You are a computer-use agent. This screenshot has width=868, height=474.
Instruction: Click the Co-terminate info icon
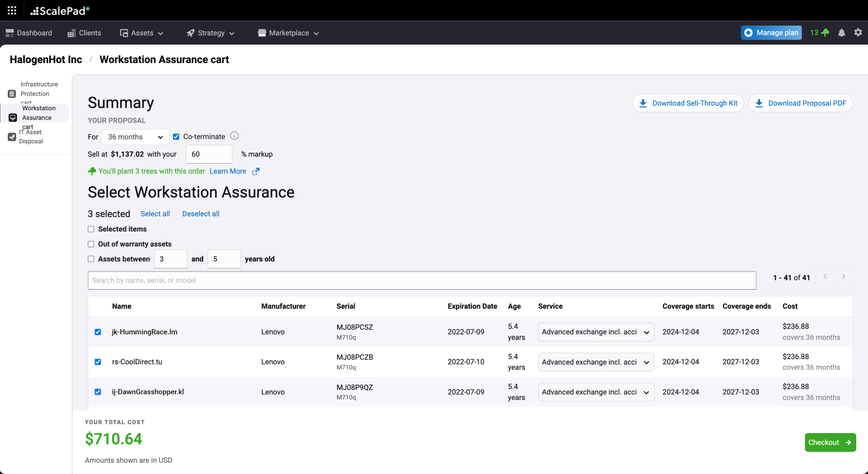coord(234,136)
